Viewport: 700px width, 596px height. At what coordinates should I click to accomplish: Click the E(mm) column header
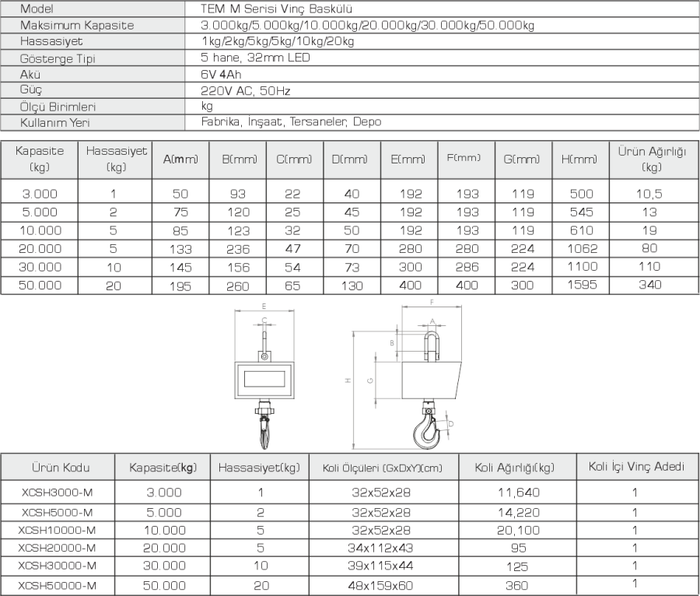click(x=408, y=159)
